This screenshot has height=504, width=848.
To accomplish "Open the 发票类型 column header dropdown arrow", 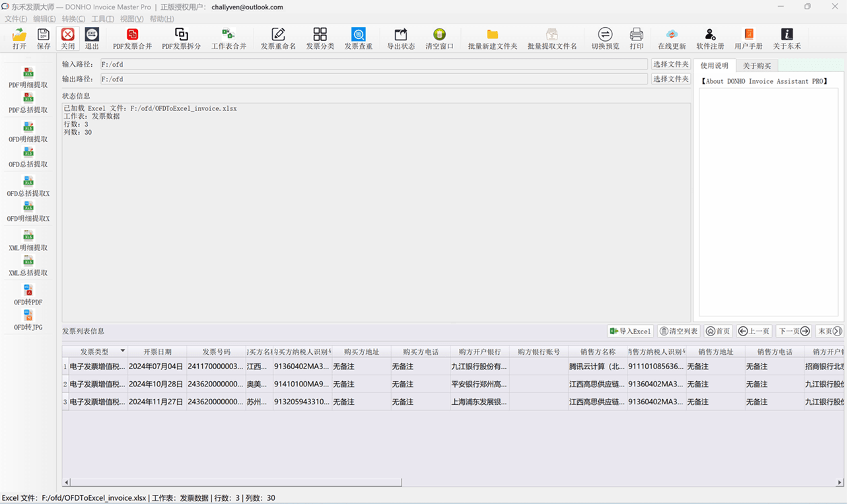I will pyautogui.click(x=122, y=351).
